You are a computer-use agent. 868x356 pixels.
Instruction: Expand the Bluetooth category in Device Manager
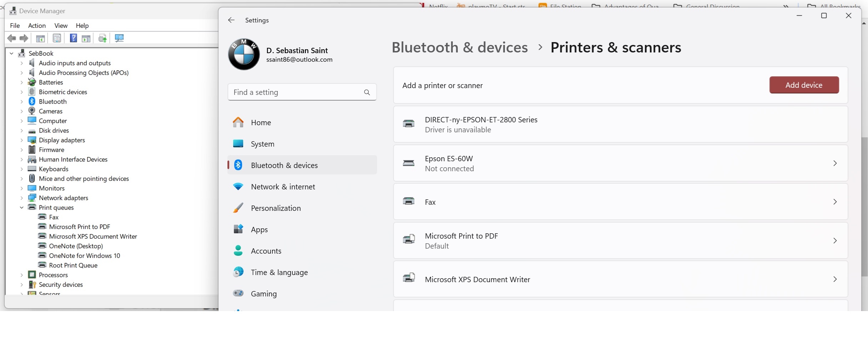click(21, 101)
